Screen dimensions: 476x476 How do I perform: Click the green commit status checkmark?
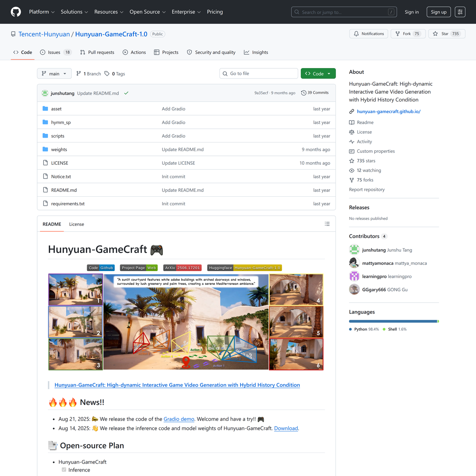point(126,93)
